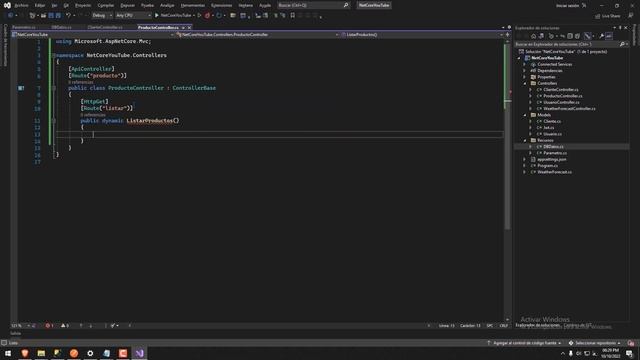
Task: Open the Compilar menu
Action: click(x=106, y=5)
